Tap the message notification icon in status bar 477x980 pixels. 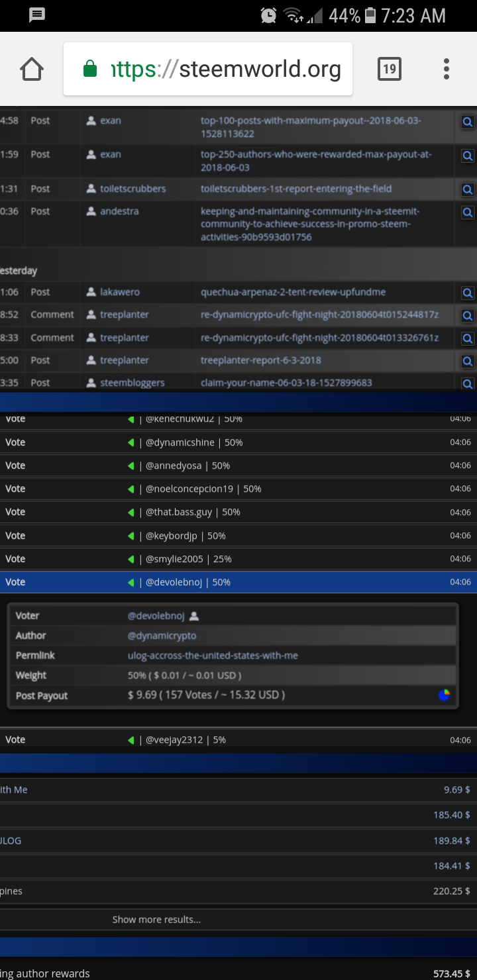[x=37, y=15]
